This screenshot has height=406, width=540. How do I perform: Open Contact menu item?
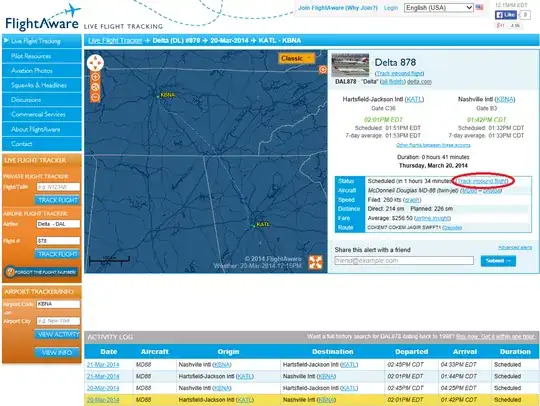coord(42,144)
